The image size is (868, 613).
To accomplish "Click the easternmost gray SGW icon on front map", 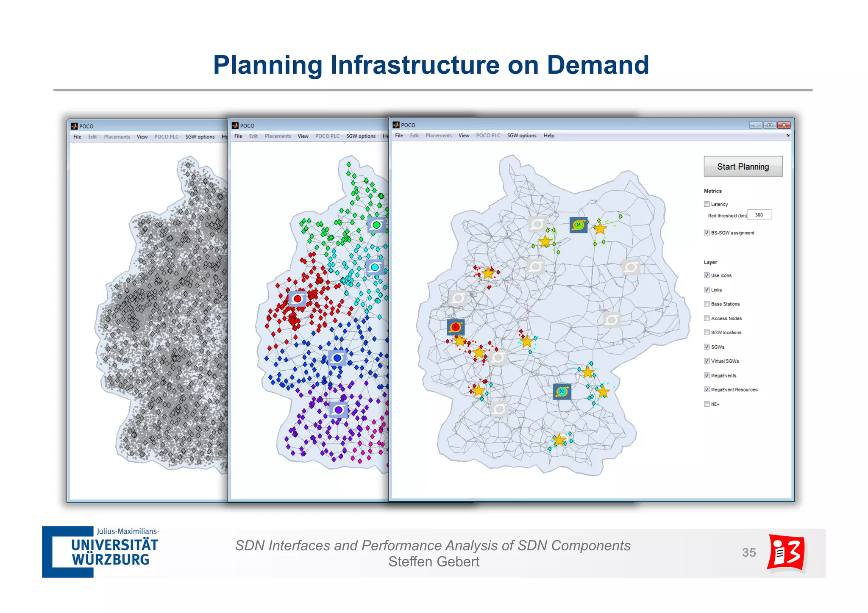I will pyautogui.click(x=631, y=267).
